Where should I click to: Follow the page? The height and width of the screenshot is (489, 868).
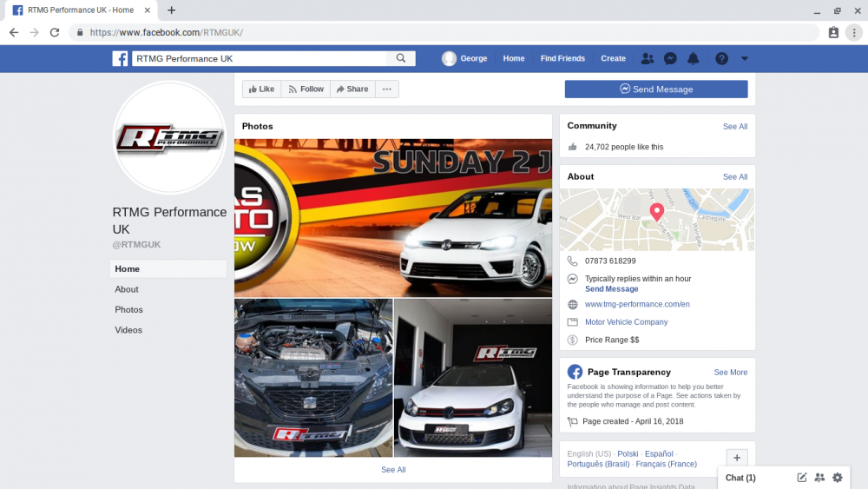(x=306, y=89)
